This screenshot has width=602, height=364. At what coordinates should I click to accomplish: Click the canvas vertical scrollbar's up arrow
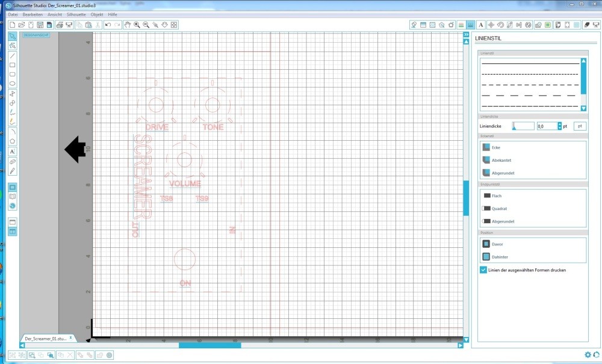[x=466, y=42]
